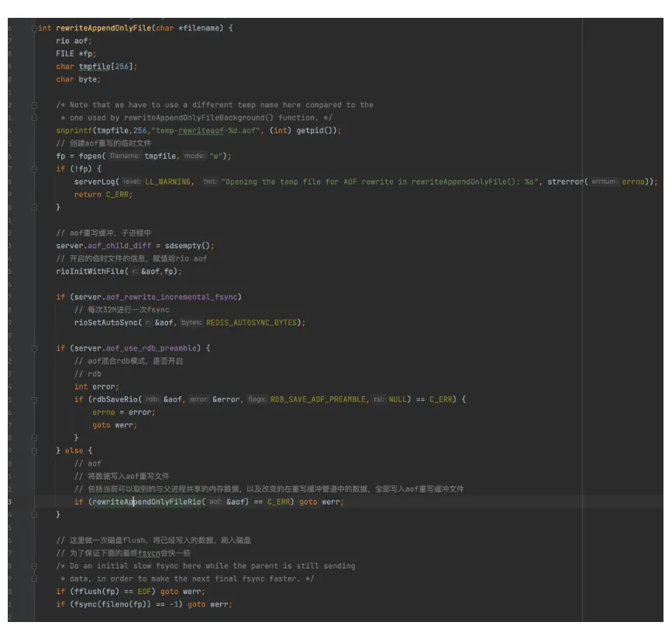Image resolution: width=672 pixels, height=629 pixels.
Task: Click the aof_rewrite_incremental_fsync field
Action: pyautogui.click(x=171, y=297)
